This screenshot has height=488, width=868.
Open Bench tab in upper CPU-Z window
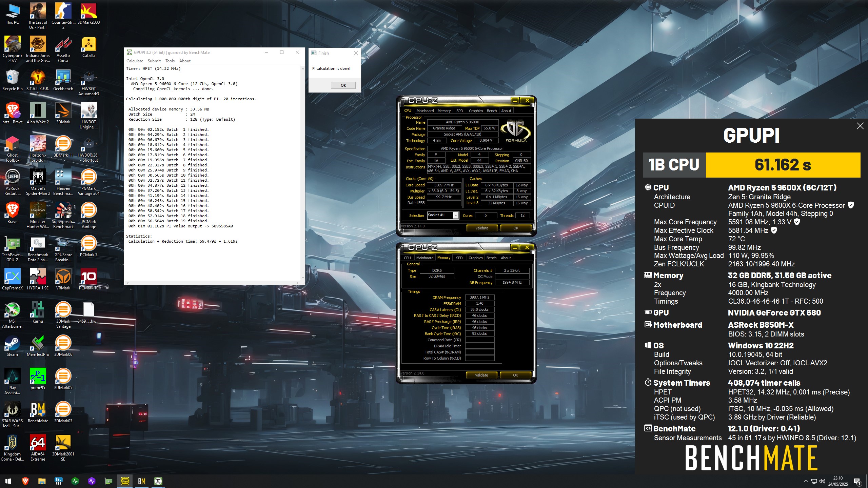492,111
